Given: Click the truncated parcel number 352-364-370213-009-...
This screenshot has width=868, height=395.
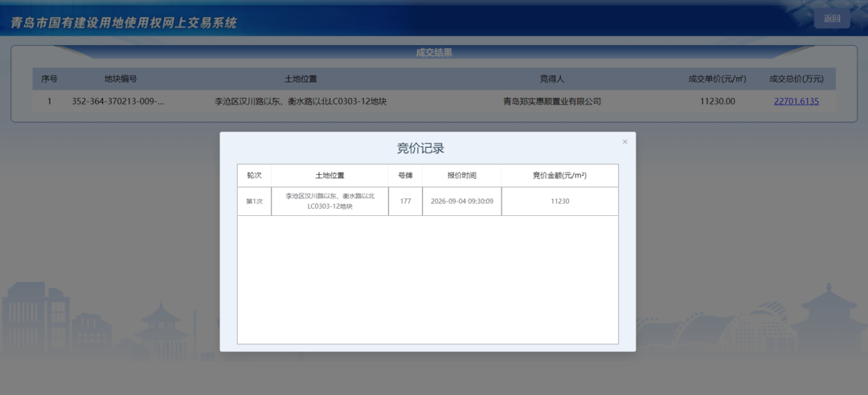Looking at the screenshot, I should pos(118,101).
